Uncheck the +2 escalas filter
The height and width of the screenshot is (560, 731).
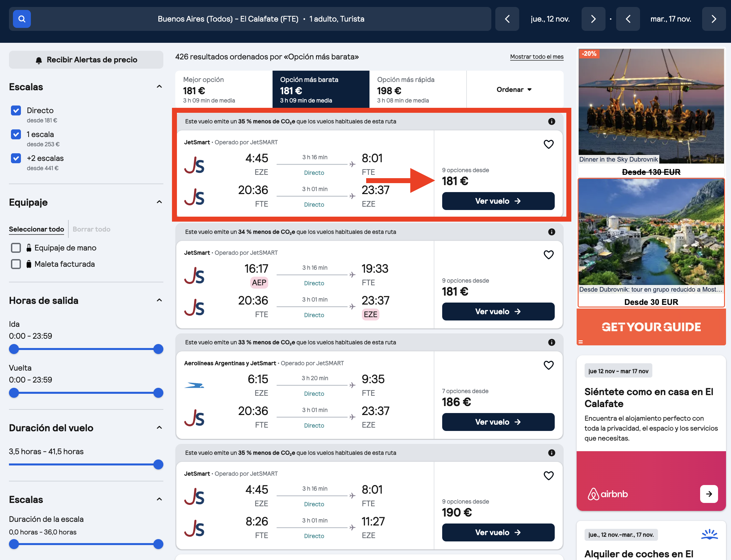coord(16,158)
